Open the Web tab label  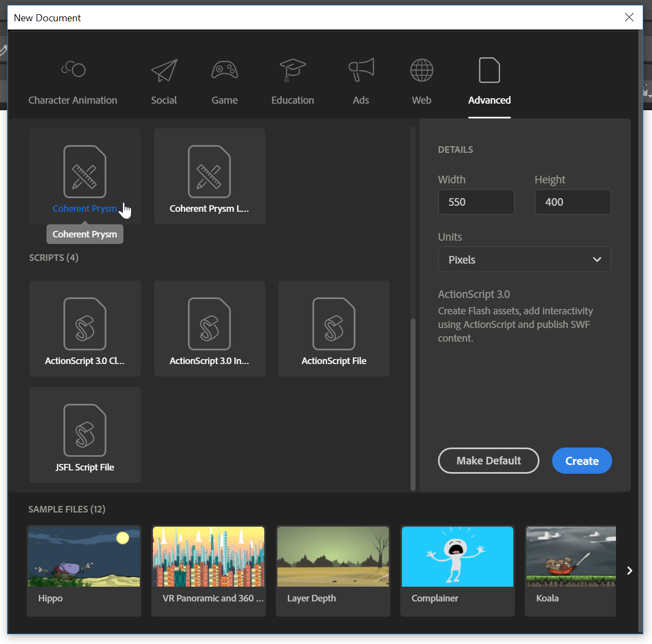point(422,100)
